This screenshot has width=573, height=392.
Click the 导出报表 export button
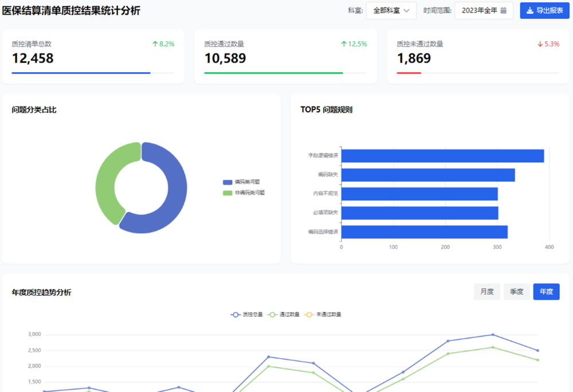point(544,10)
